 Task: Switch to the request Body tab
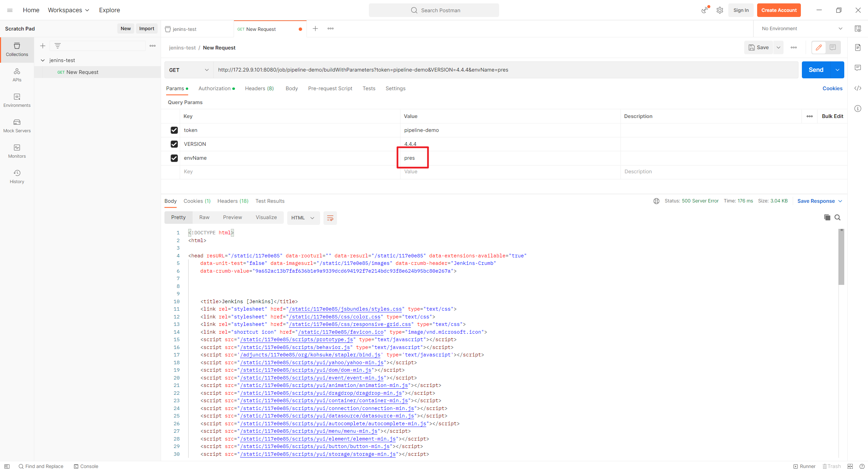(292, 89)
